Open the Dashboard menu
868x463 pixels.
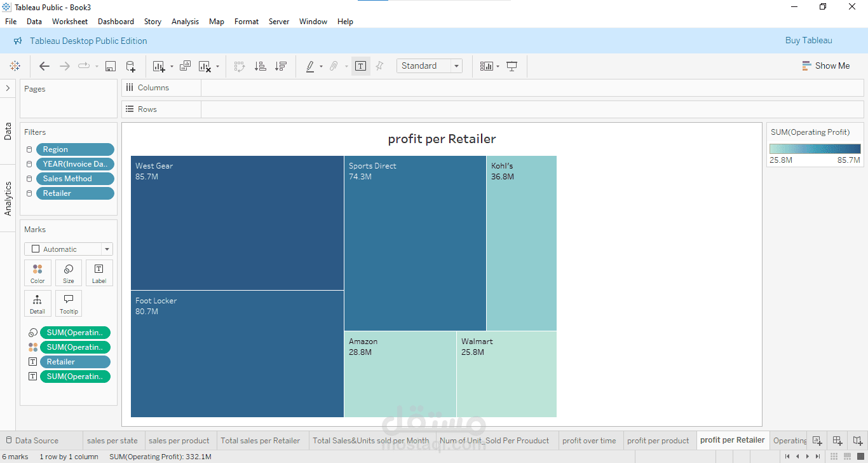pos(116,21)
